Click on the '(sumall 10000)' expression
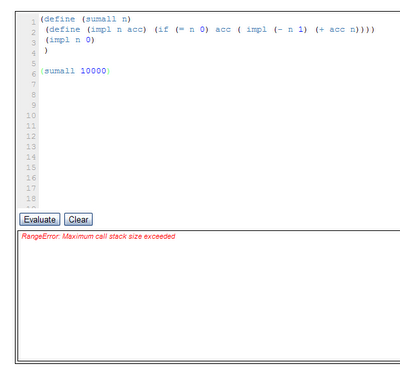The width and height of the screenshot is (400, 375). (75, 71)
